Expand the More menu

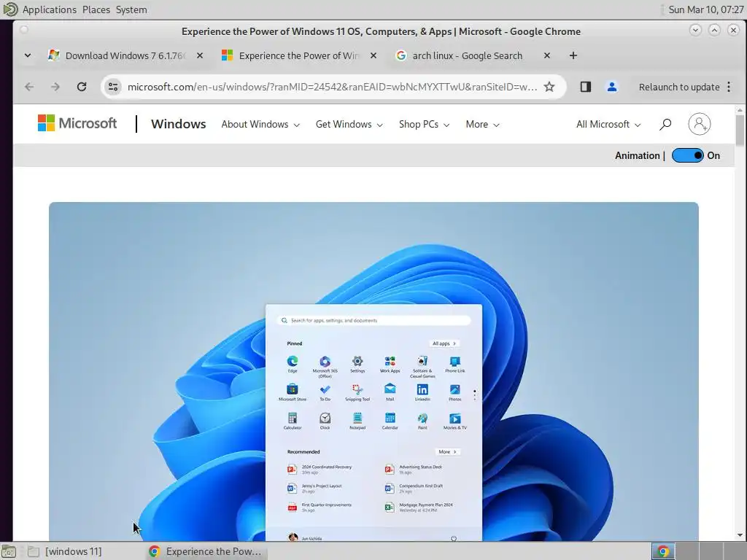click(x=482, y=124)
